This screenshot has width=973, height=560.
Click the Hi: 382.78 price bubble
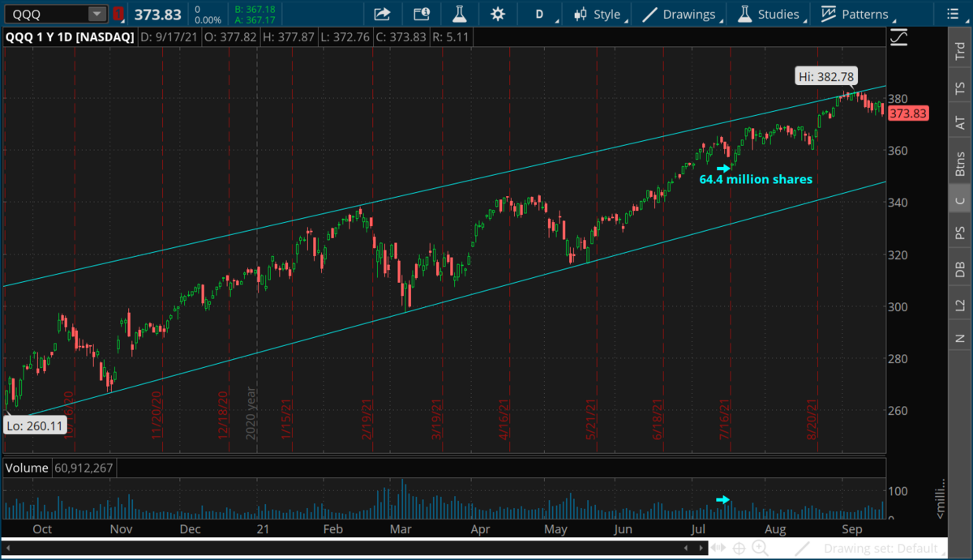point(827,78)
